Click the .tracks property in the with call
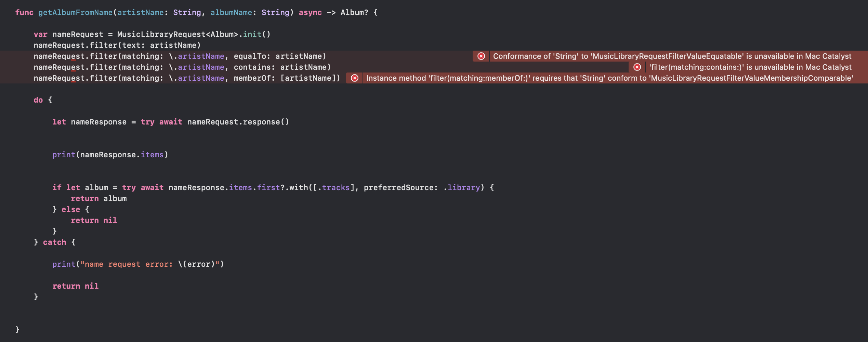868x342 pixels. tap(335, 187)
